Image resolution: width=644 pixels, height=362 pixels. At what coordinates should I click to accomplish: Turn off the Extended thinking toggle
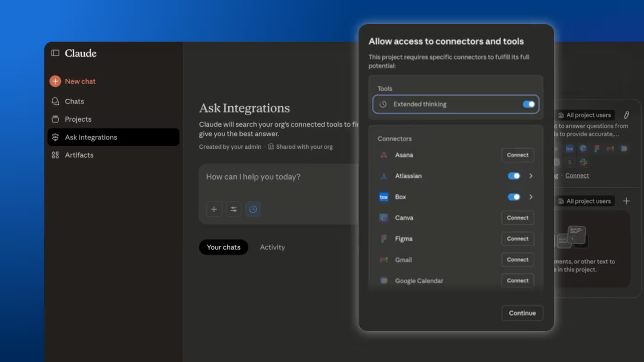coord(529,104)
